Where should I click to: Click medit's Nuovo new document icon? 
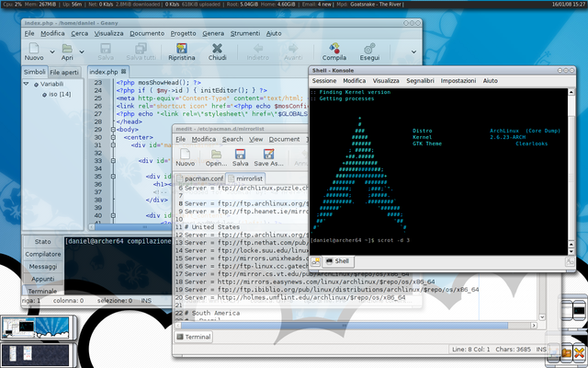coord(186,154)
